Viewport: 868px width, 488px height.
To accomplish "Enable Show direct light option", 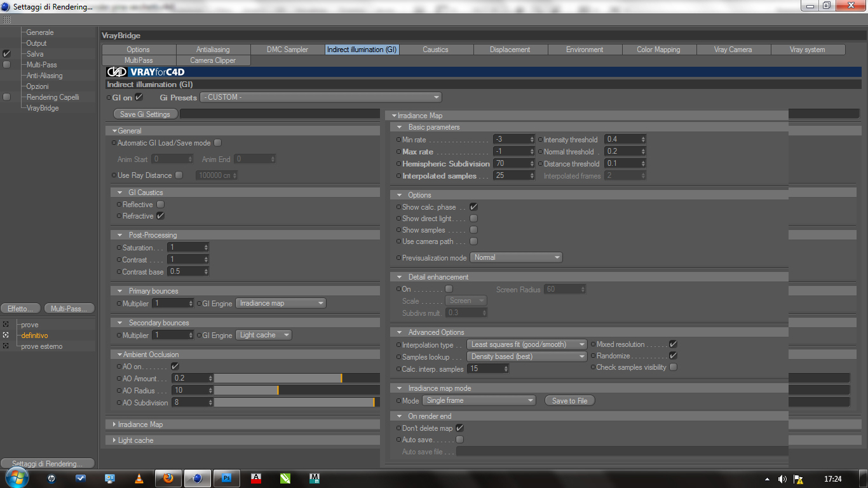I will tap(473, 219).
